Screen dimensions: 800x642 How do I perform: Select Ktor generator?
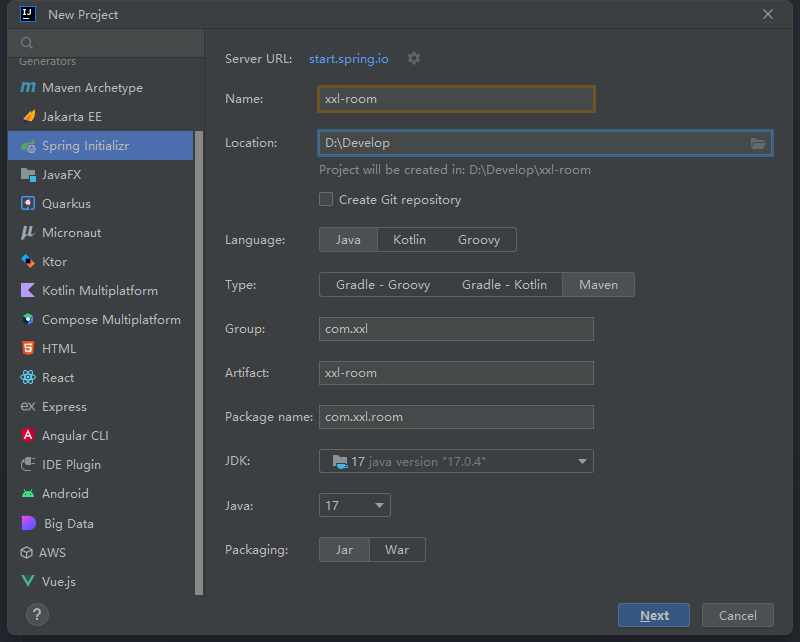[101, 261]
